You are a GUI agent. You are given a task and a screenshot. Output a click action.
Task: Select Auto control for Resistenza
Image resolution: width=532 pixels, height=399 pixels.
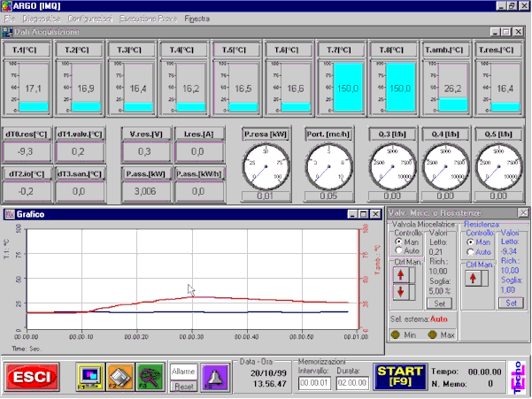click(x=470, y=252)
